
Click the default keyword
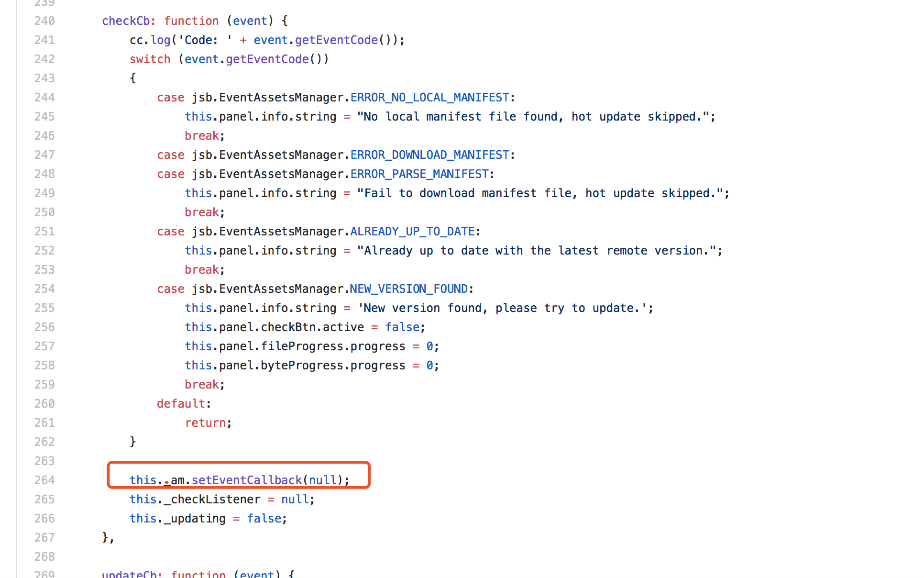[x=181, y=404]
